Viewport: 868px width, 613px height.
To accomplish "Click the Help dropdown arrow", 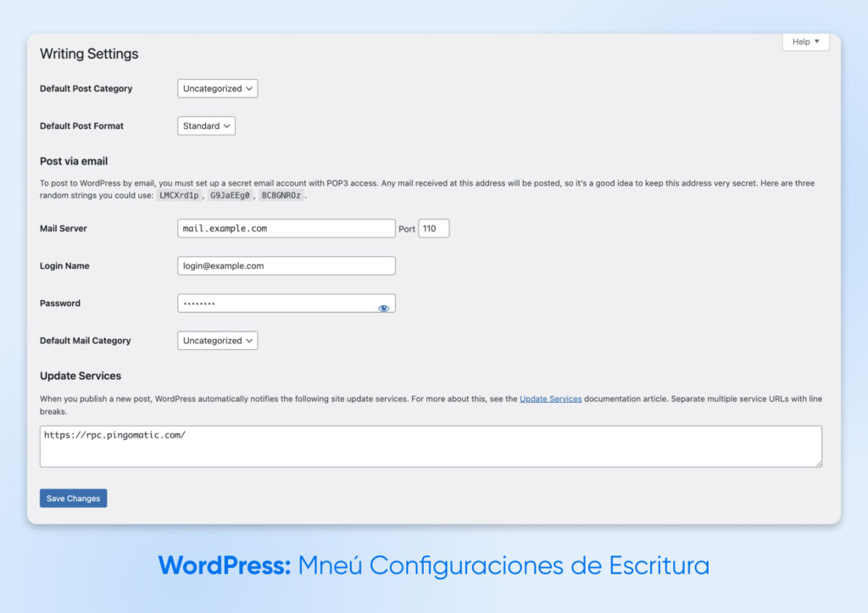I will coord(818,41).
